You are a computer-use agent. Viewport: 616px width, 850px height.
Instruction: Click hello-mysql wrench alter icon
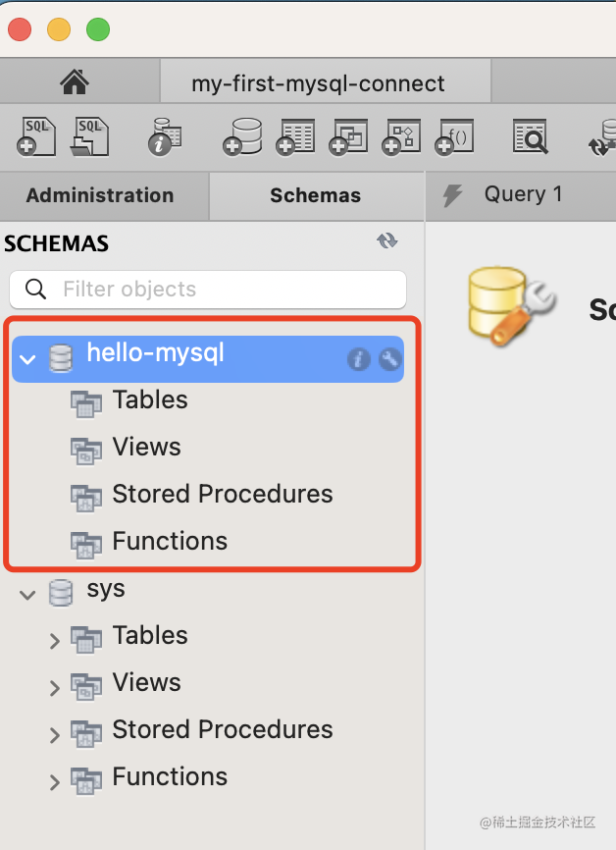pos(389,359)
